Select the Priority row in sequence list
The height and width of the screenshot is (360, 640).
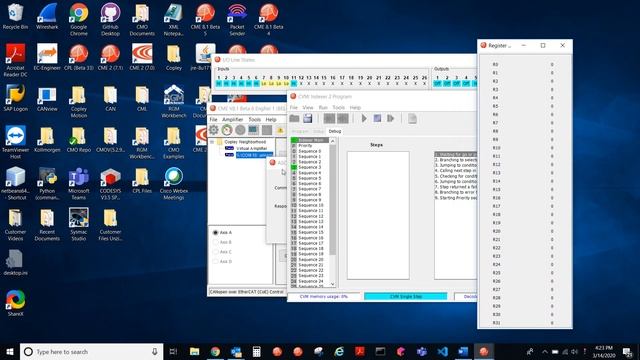point(310,145)
